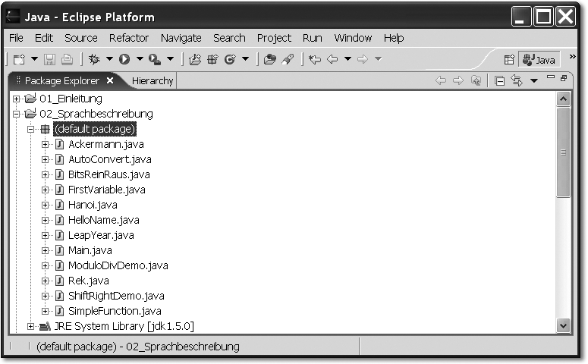588x364 pixels.
Task: Open the New wizard dropdown arrow
Action: (x=34, y=59)
